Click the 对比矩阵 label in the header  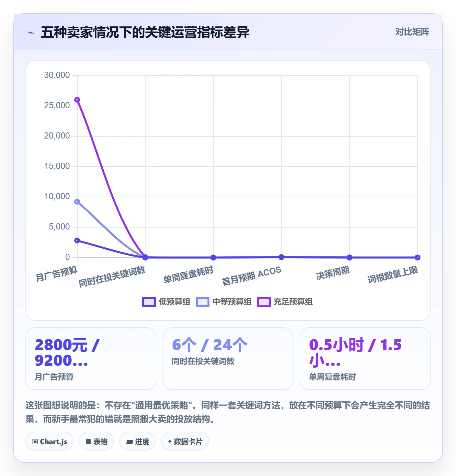pos(412,32)
